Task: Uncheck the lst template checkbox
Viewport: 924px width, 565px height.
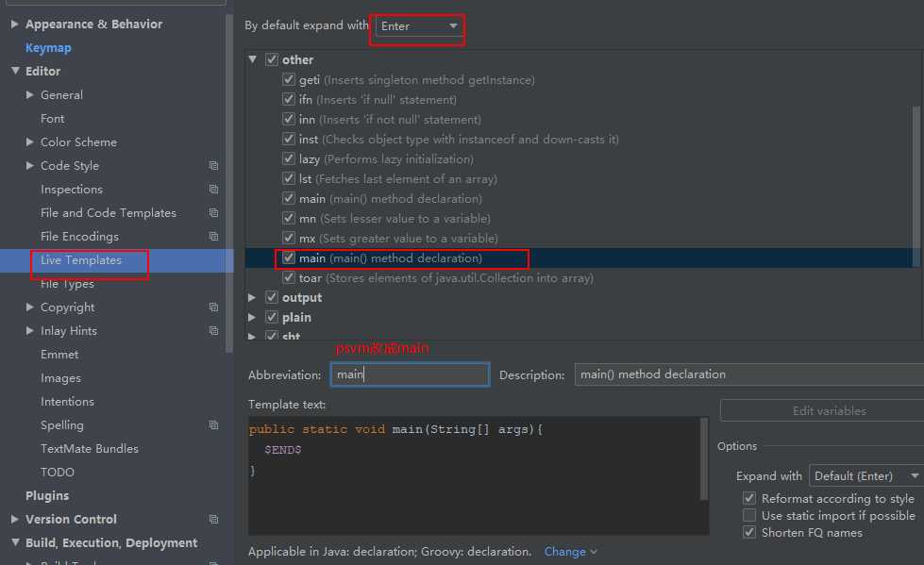Action: (289, 178)
